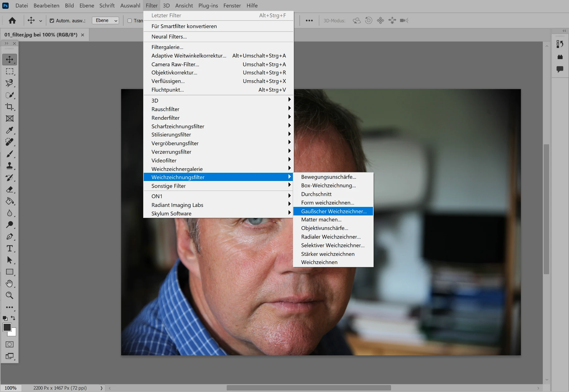The image size is (569, 392).
Task: Select the Blur drop tool
Action: pos(9,213)
